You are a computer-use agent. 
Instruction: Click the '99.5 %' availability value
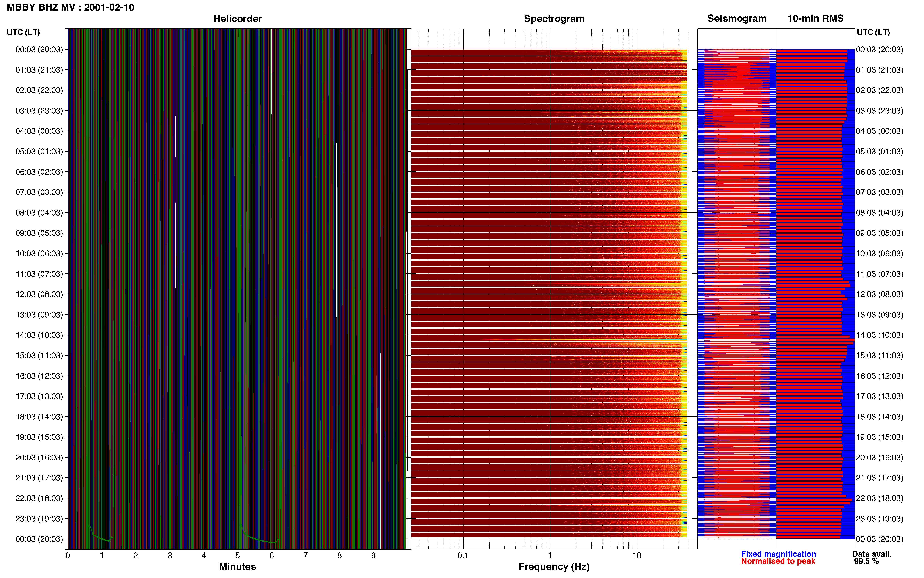(867, 561)
